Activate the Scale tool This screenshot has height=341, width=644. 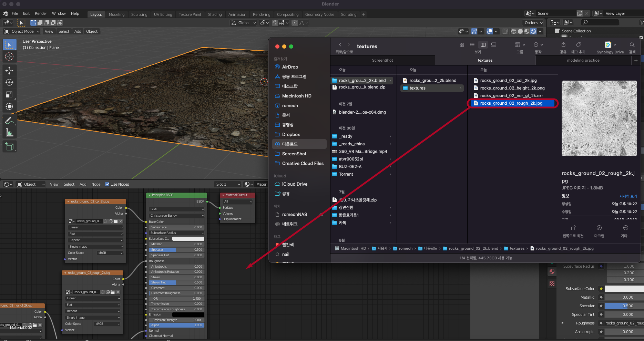(9, 95)
